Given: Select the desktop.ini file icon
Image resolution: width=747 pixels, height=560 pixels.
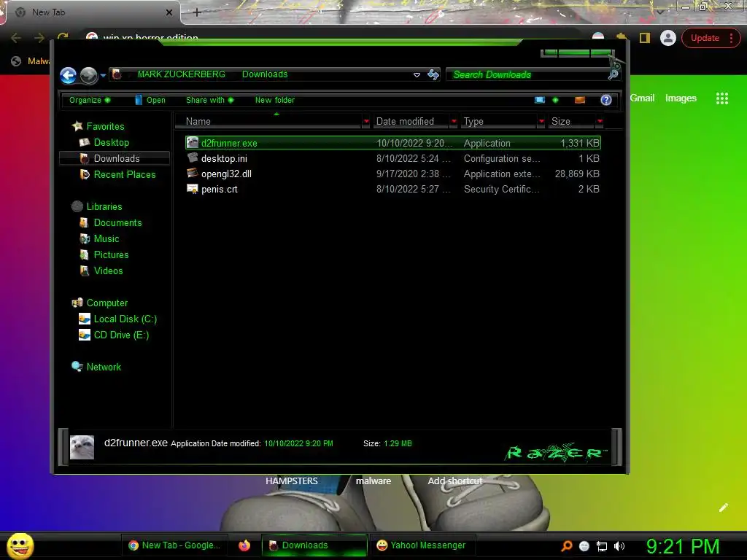Looking at the screenshot, I should 193,157.
